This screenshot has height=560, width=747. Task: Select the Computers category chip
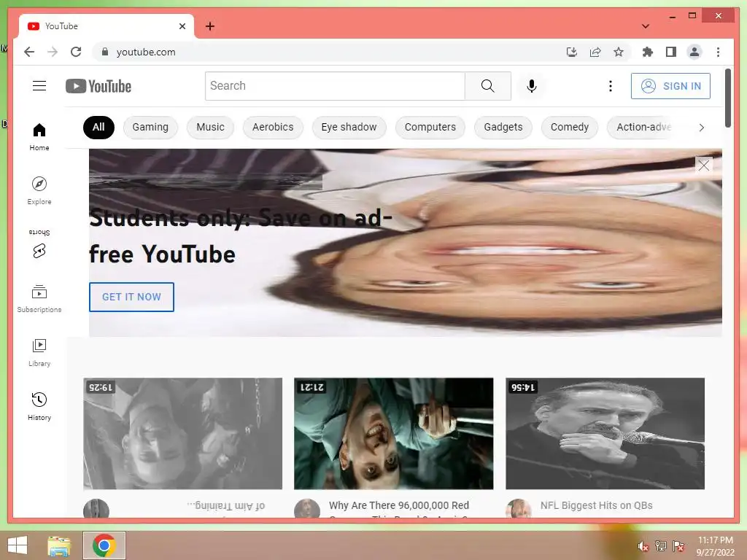(x=430, y=127)
